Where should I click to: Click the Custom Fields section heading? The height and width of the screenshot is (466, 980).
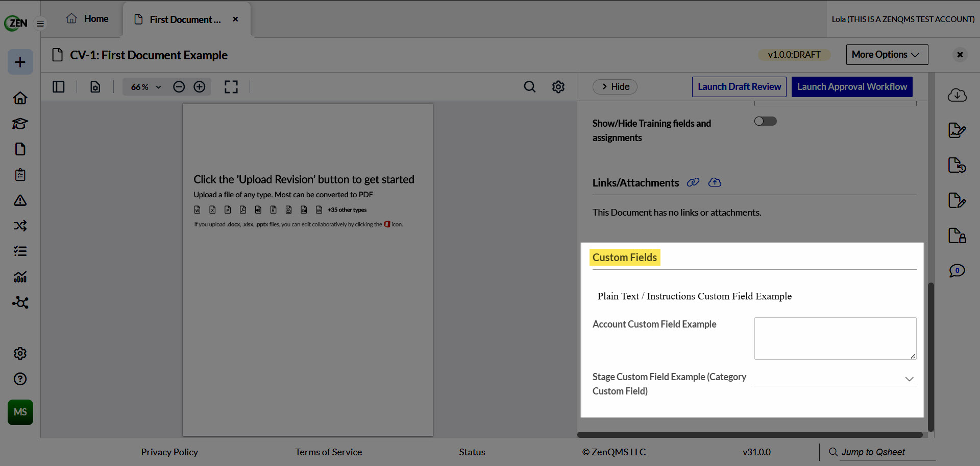tap(625, 258)
